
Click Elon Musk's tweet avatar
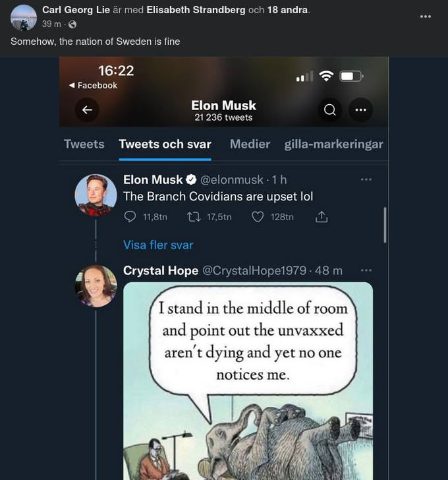(96, 195)
